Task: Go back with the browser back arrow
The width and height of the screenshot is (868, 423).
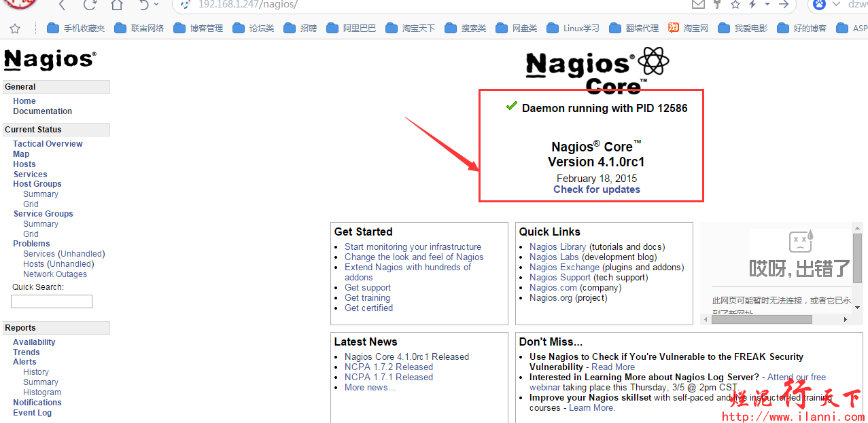Action: [62, 5]
